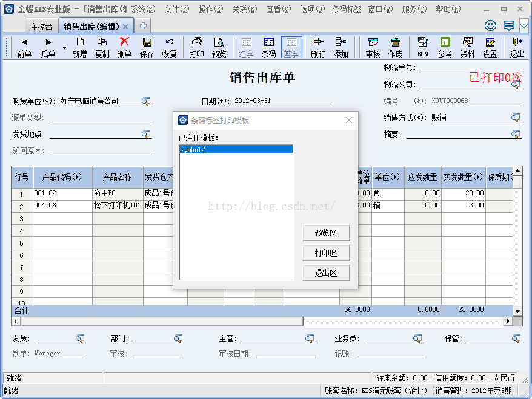Click the 购货单位 field 苏宁电脑销售公司

click(x=101, y=101)
